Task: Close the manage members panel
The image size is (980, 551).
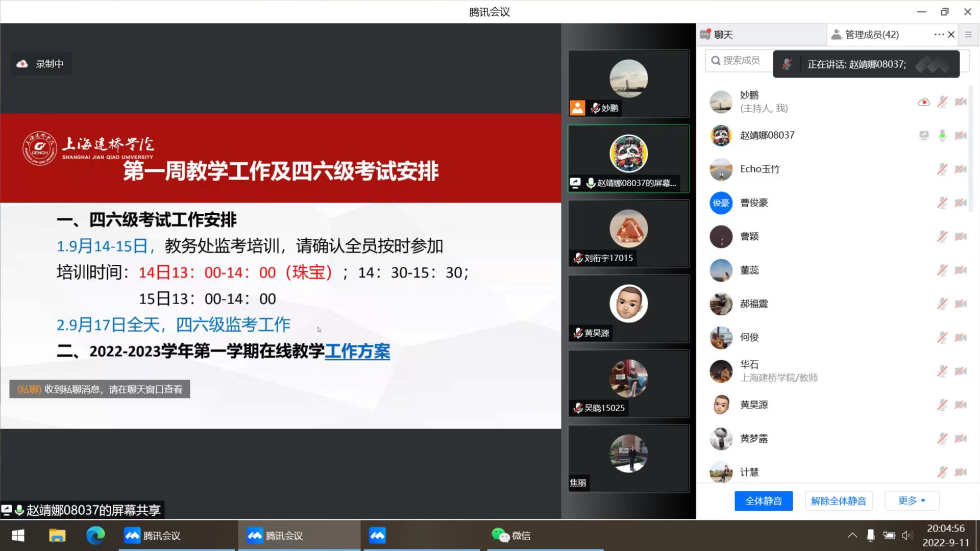Action: point(951,35)
